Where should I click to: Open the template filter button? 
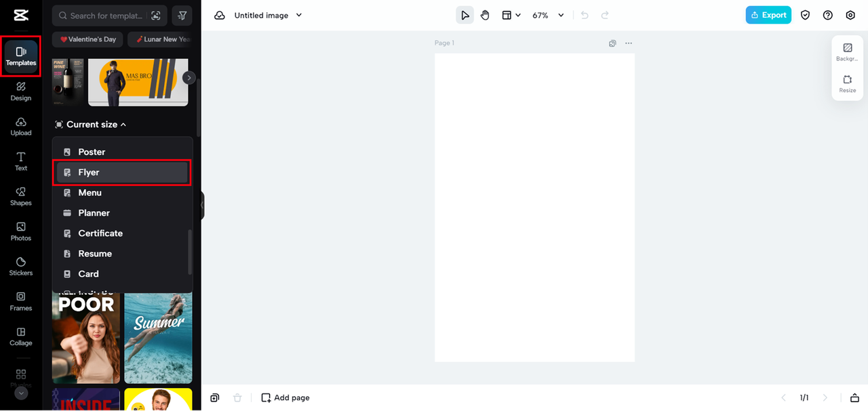[182, 16]
